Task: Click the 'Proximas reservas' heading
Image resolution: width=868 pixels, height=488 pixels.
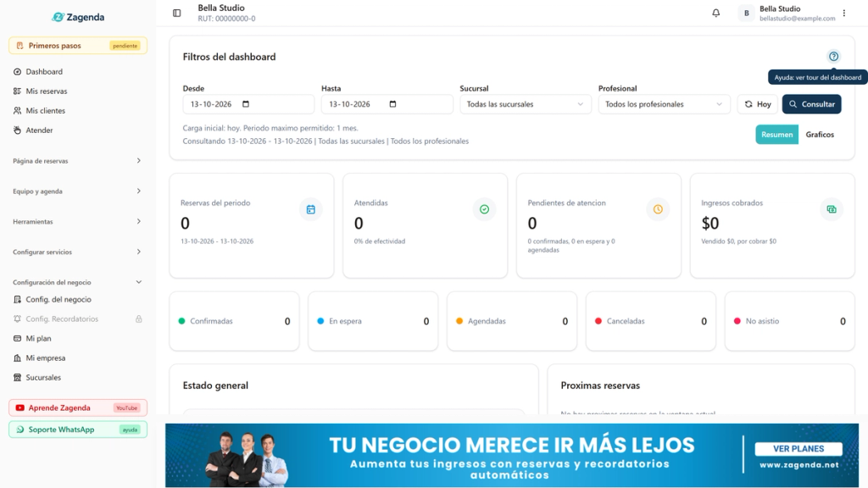Action: coord(600,385)
